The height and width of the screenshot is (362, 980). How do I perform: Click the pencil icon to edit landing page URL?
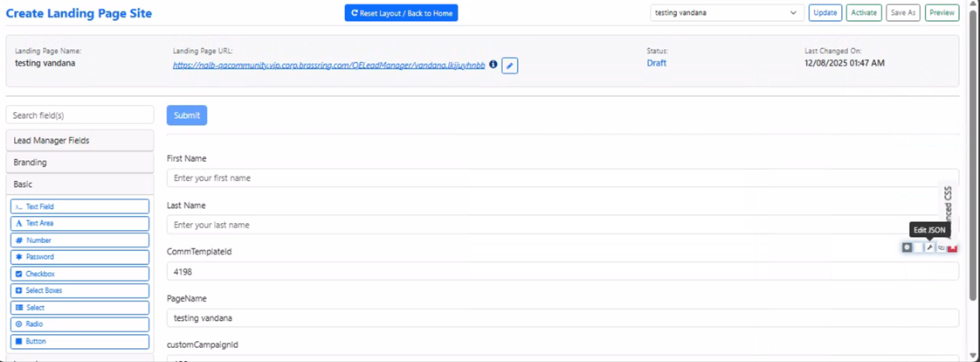click(510, 66)
